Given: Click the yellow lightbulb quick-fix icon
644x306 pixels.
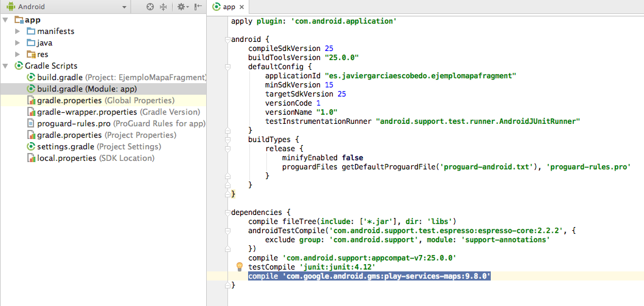Looking at the screenshot, I should pyautogui.click(x=239, y=267).
